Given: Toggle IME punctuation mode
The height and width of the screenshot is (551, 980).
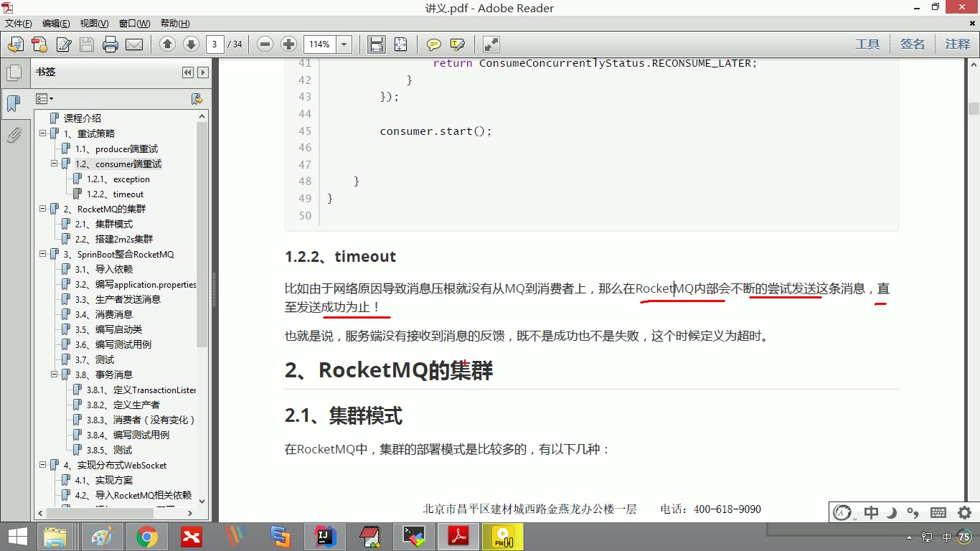Looking at the screenshot, I should click(913, 512).
